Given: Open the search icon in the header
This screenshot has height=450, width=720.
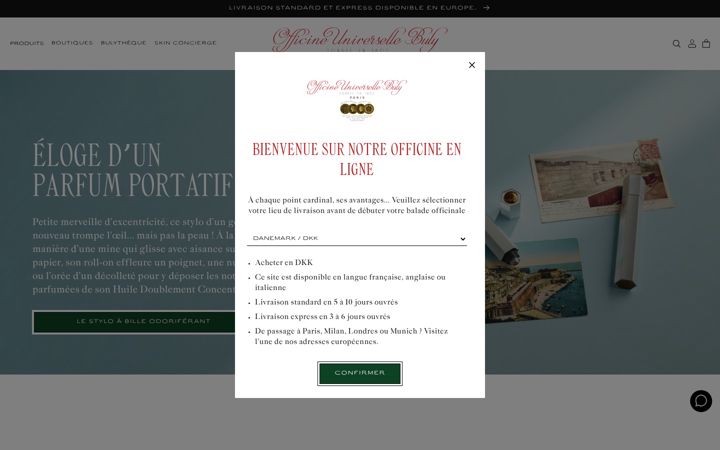Looking at the screenshot, I should (x=676, y=44).
